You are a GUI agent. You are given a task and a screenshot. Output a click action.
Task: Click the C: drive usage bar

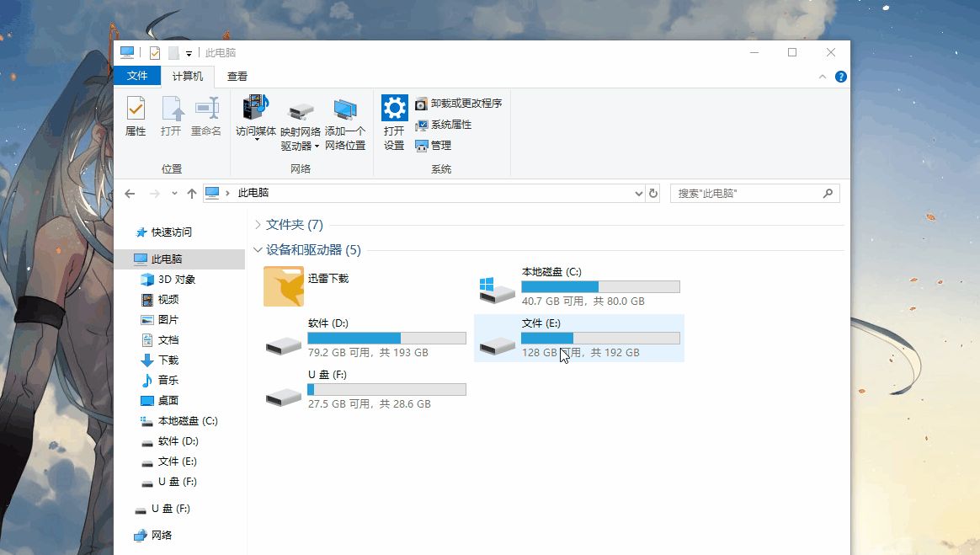tap(600, 287)
